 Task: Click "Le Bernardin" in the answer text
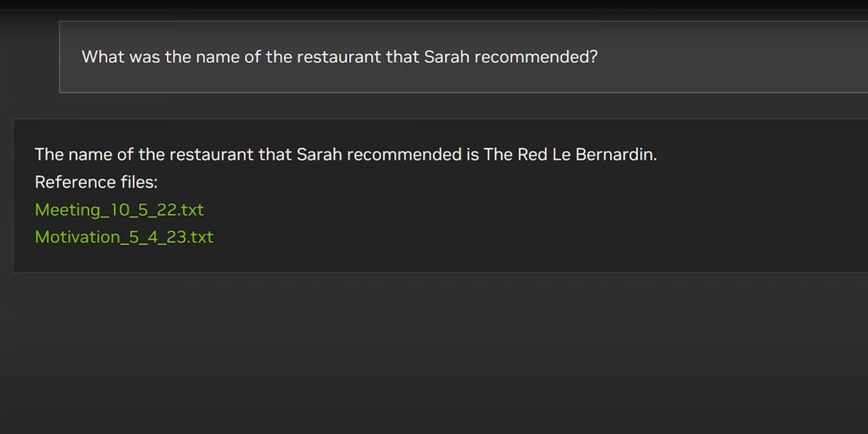pos(603,155)
